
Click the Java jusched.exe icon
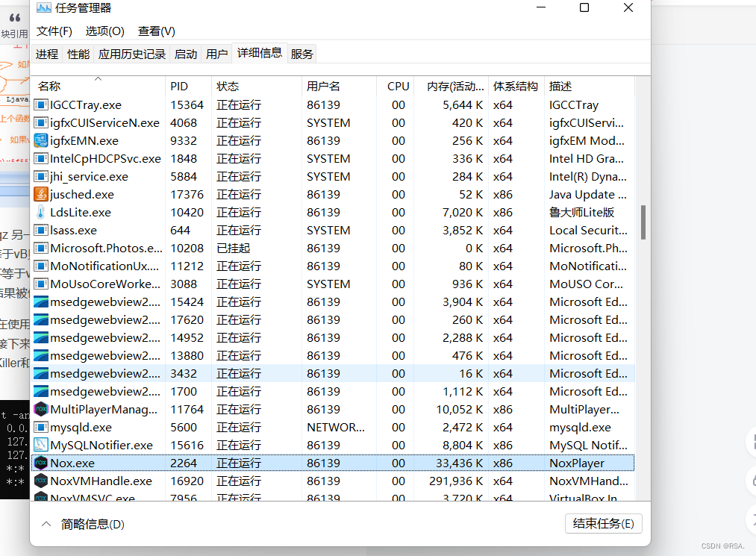pyautogui.click(x=41, y=194)
